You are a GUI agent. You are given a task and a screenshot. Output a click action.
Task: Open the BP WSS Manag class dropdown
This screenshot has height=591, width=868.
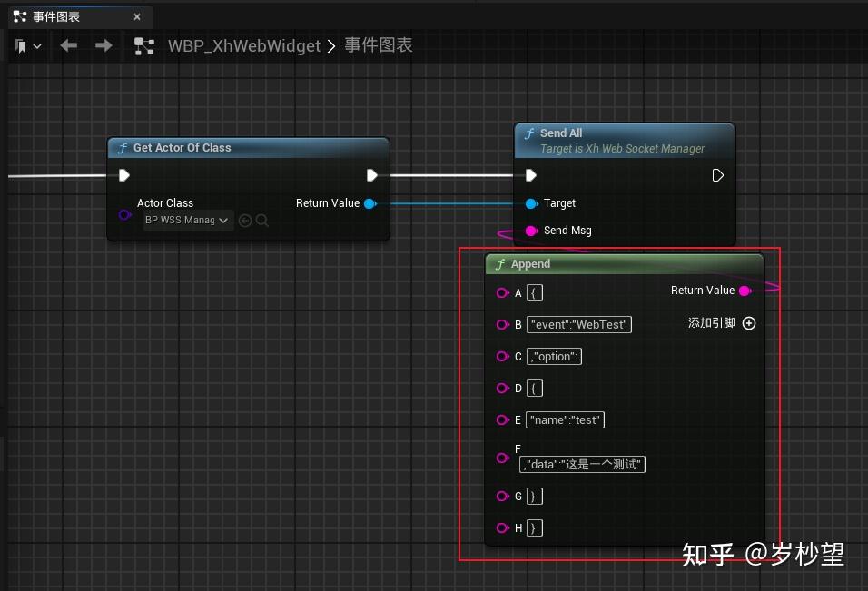click(187, 220)
